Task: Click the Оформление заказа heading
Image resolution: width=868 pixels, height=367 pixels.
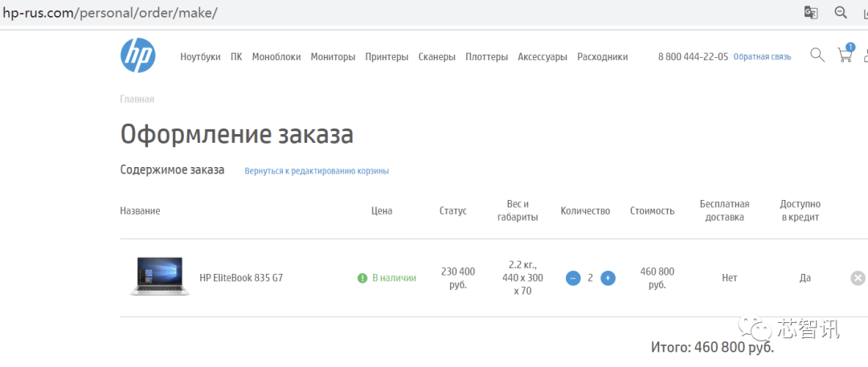Action: 236,134
